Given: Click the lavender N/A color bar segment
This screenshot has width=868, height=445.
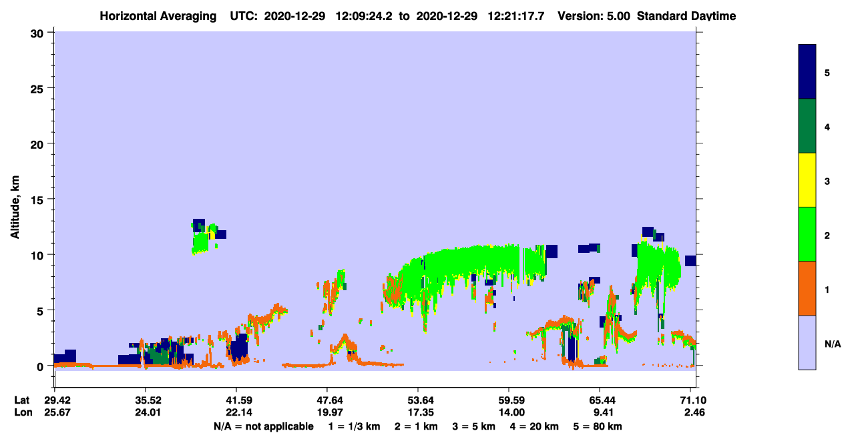Looking at the screenshot, I should coord(807,342).
